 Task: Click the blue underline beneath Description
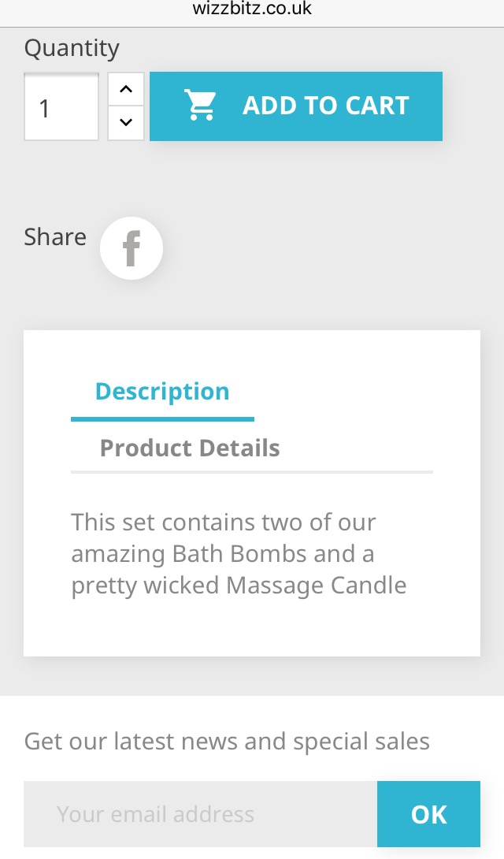[x=162, y=419]
